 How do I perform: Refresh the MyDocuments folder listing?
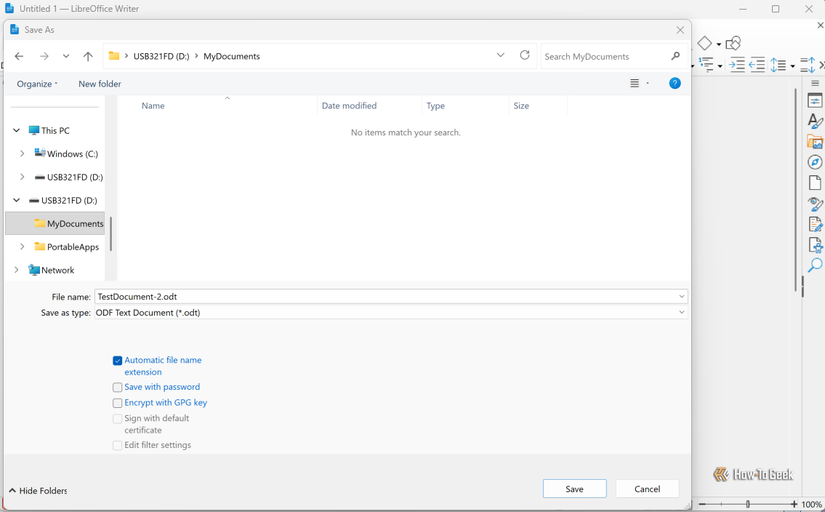[525, 55]
